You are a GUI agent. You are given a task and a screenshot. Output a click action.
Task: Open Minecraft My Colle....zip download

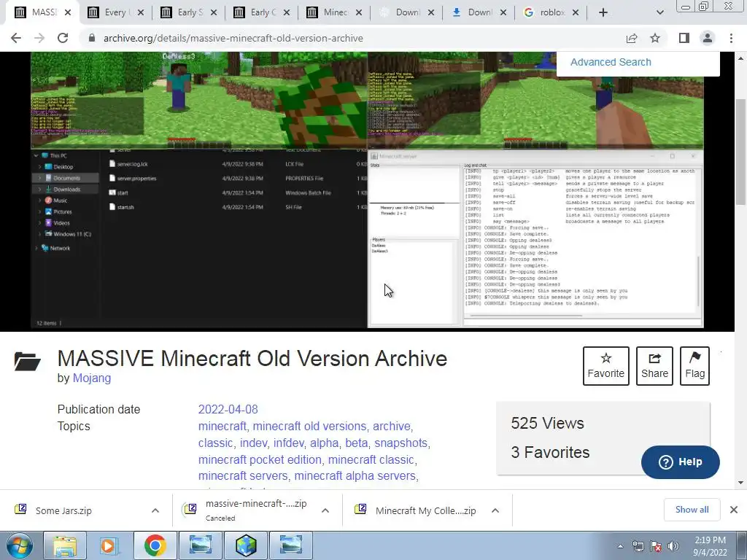(x=425, y=510)
